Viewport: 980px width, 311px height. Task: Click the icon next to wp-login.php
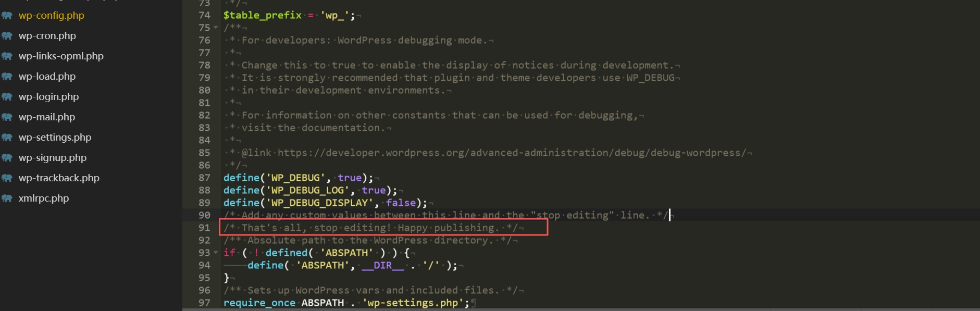coord(7,97)
